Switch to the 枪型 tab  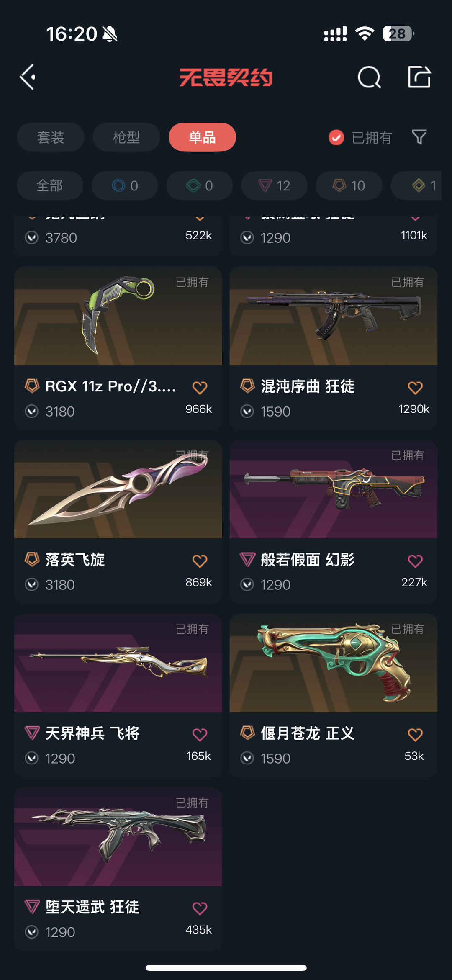126,137
